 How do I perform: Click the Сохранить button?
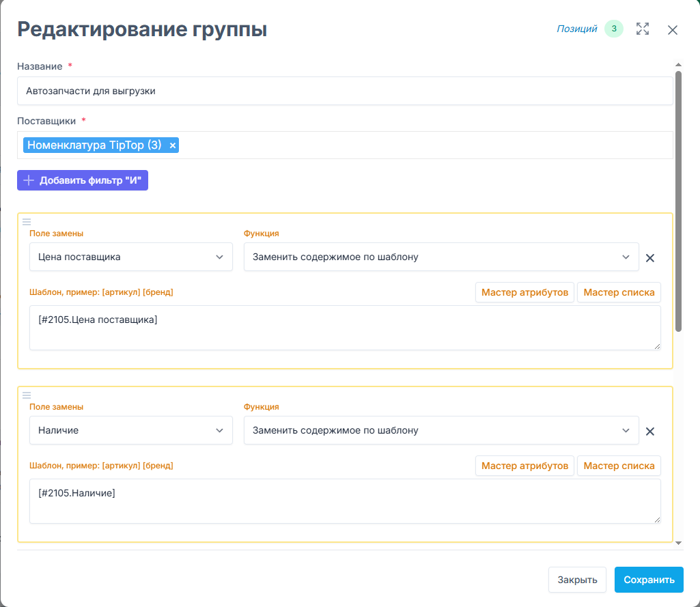click(648, 580)
